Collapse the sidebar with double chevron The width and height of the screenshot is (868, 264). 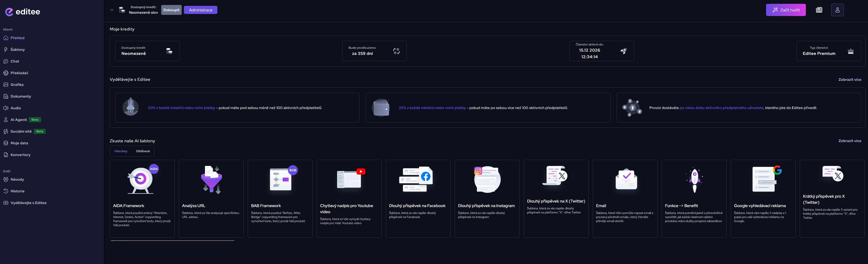(x=112, y=10)
